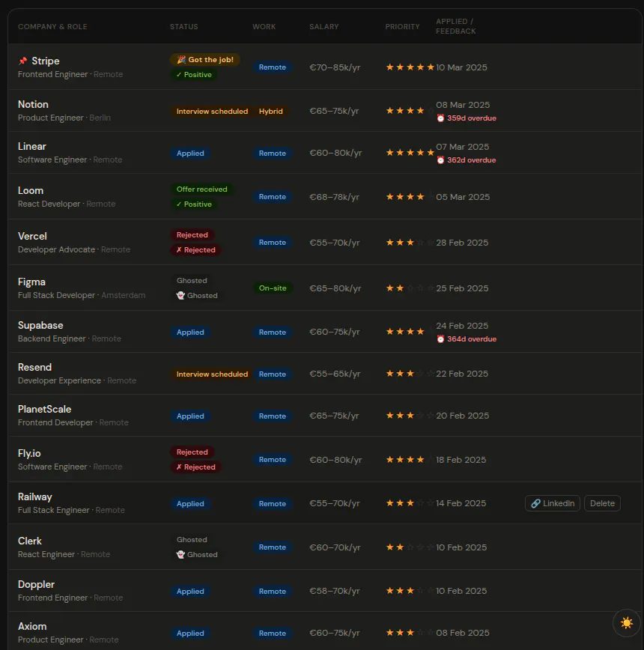Click the 18 Feb 2025 date for Fly.io
Image resolution: width=644 pixels, height=650 pixels.
click(461, 460)
